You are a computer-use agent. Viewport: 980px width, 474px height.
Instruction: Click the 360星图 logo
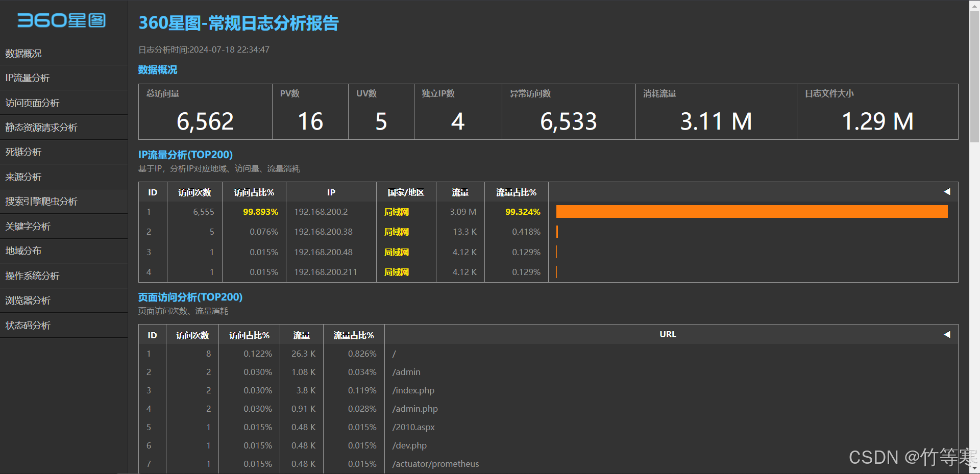pos(62,20)
